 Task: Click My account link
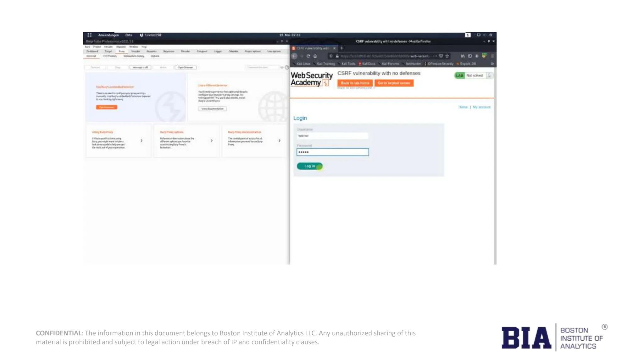(x=481, y=107)
